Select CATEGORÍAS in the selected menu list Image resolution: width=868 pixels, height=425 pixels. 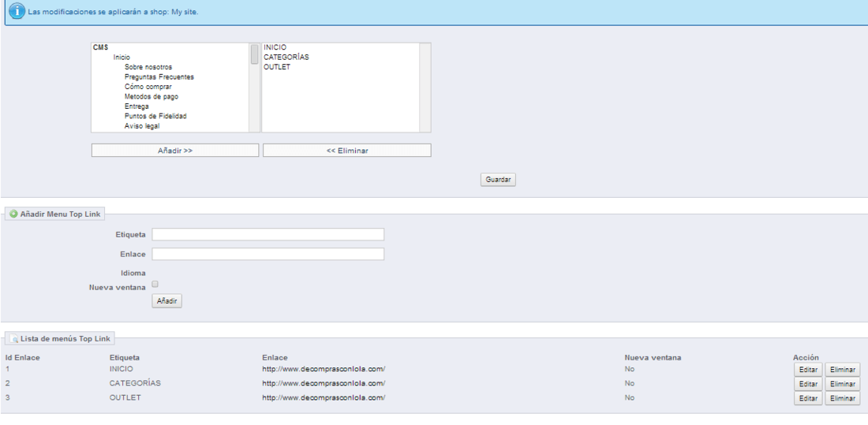click(286, 58)
